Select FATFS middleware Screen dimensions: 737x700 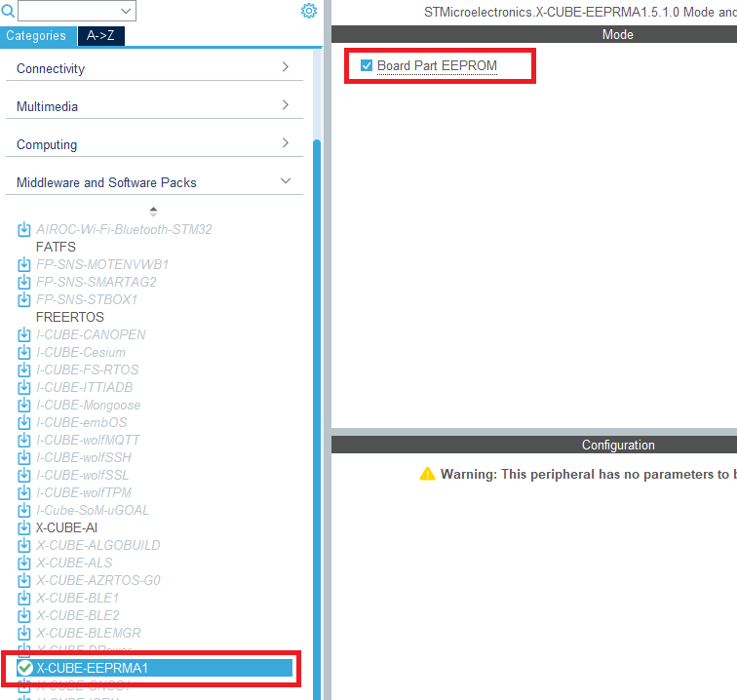coord(56,247)
